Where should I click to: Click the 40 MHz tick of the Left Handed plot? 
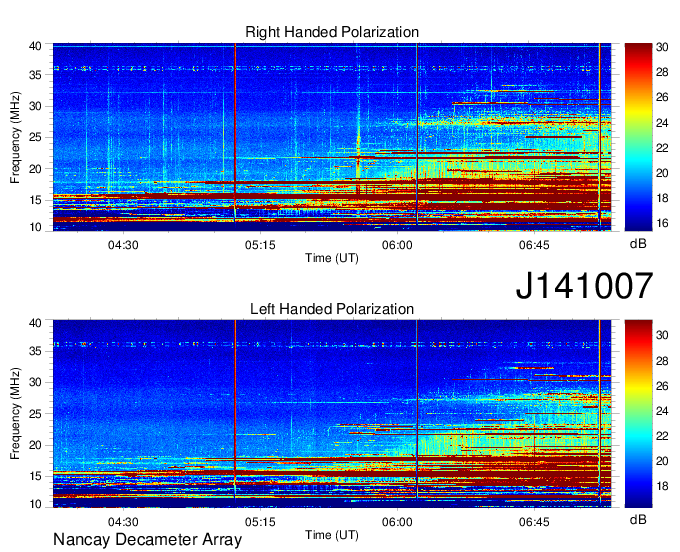tap(35, 323)
